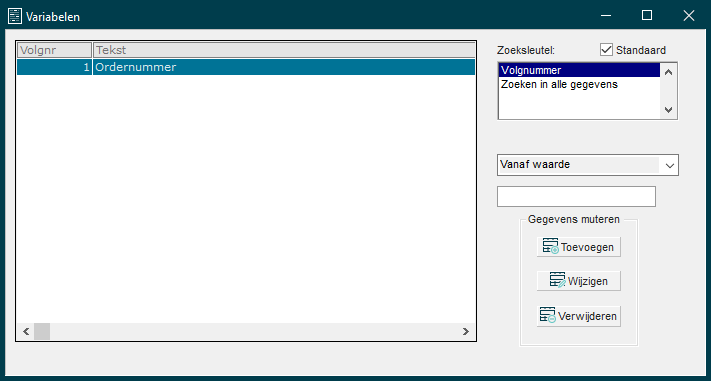Viewport: 711px width, 381px height.
Task: Click the table's horizontal scrollbar thumb
Action: pos(42,332)
